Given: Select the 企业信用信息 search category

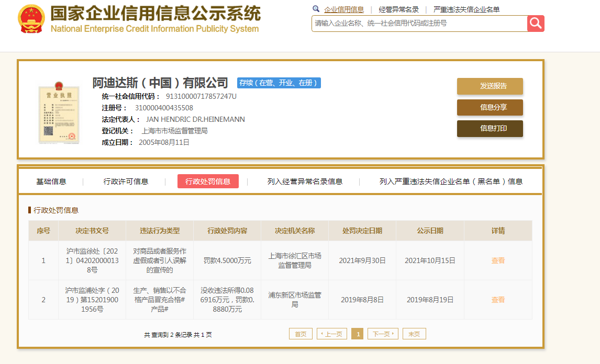Looking at the screenshot, I should coord(343,9).
